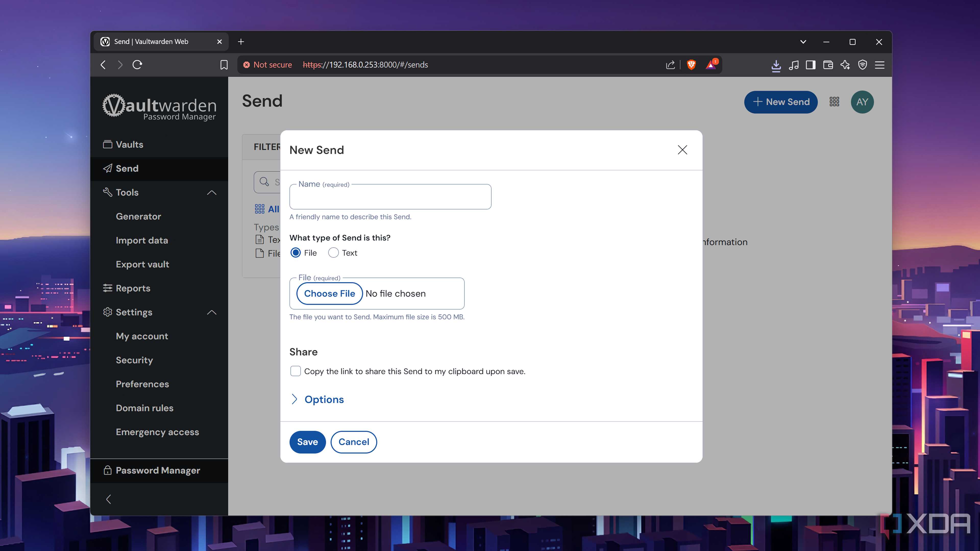Open Brave VPN shield icon
The image size is (980, 551).
(x=862, y=65)
